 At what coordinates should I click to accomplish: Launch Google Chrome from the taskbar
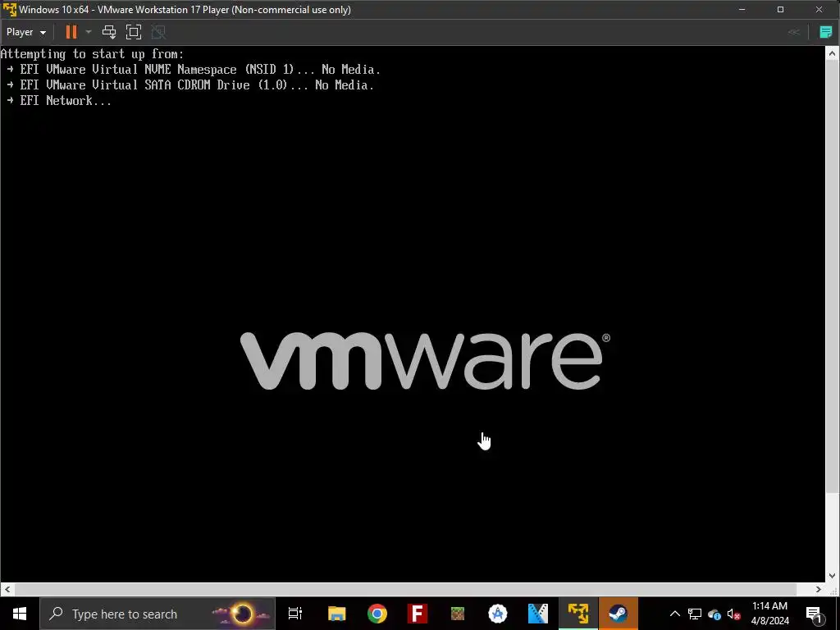point(377,614)
